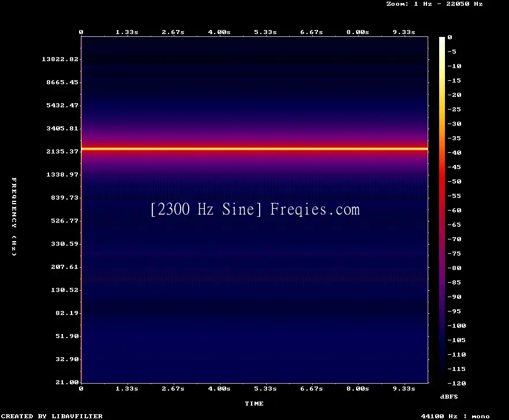The height and width of the screenshot is (420, 509).
Task: Click the 2.67s label on top time axis
Action: pyautogui.click(x=173, y=32)
